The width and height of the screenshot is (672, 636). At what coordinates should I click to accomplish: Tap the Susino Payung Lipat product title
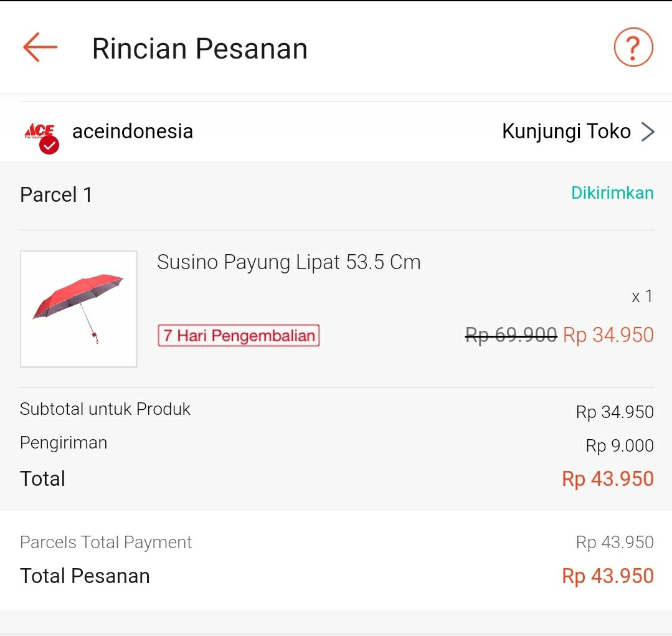[288, 262]
